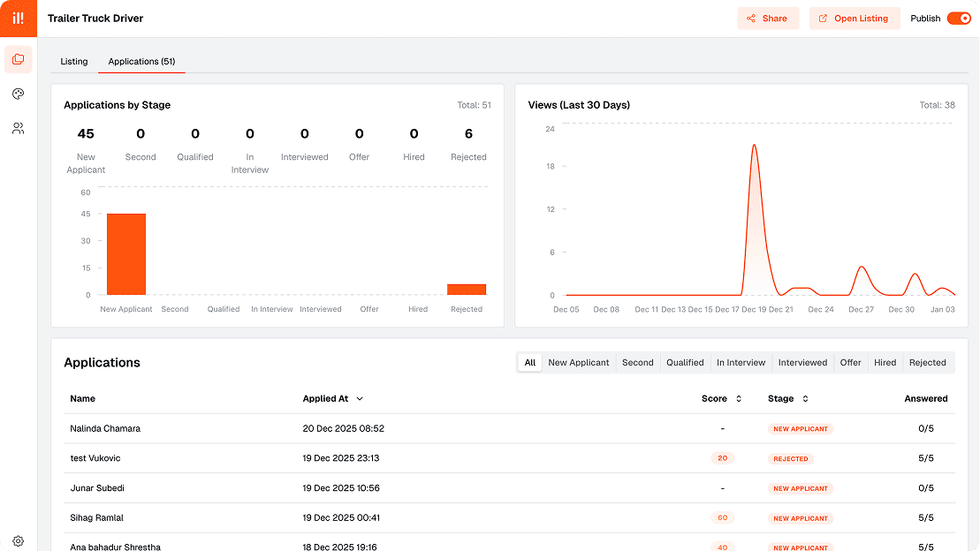Open the team members section in the sidebar

pyautogui.click(x=18, y=128)
